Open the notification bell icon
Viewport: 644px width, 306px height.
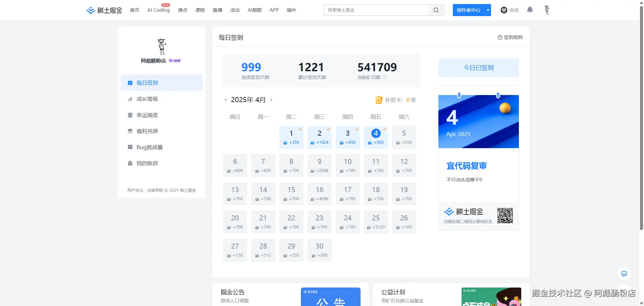tap(530, 10)
